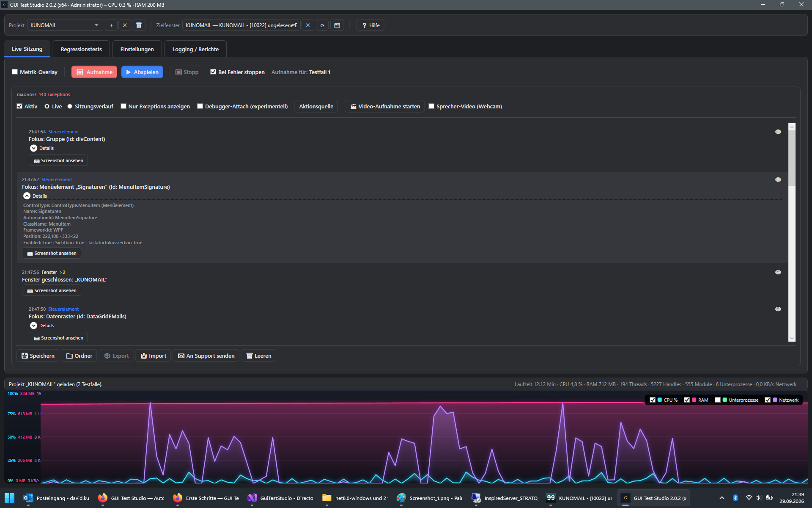Toggle eye icon for DataGridEMails entry
The width and height of the screenshot is (812, 508).
(778, 309)
